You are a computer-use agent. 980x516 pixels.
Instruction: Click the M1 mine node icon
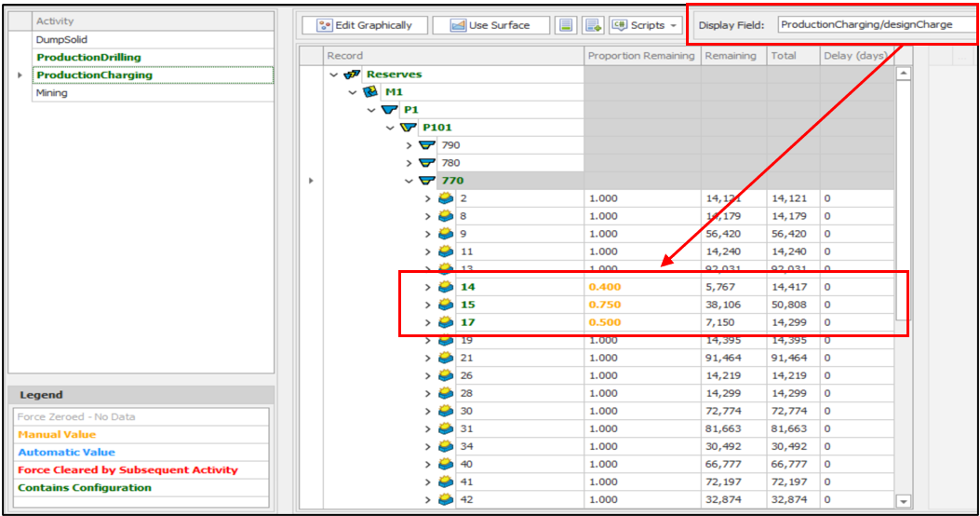click(x=370, y=92)
